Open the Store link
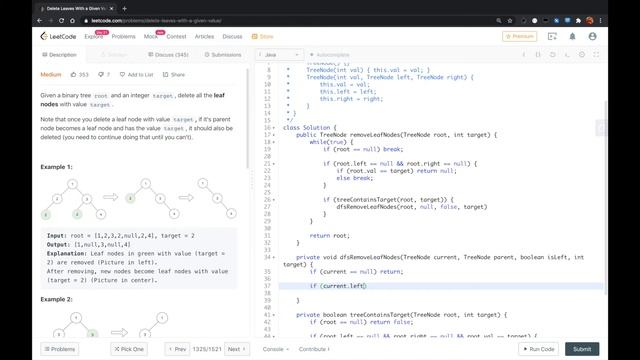The image size is (640, 360). [x=262, y=36]
